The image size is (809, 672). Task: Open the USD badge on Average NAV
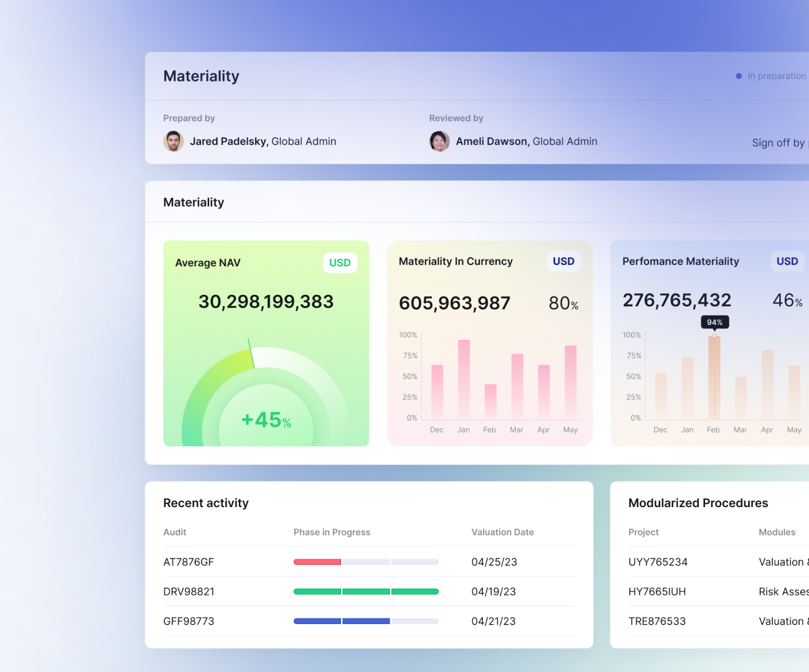coord(340,263)
